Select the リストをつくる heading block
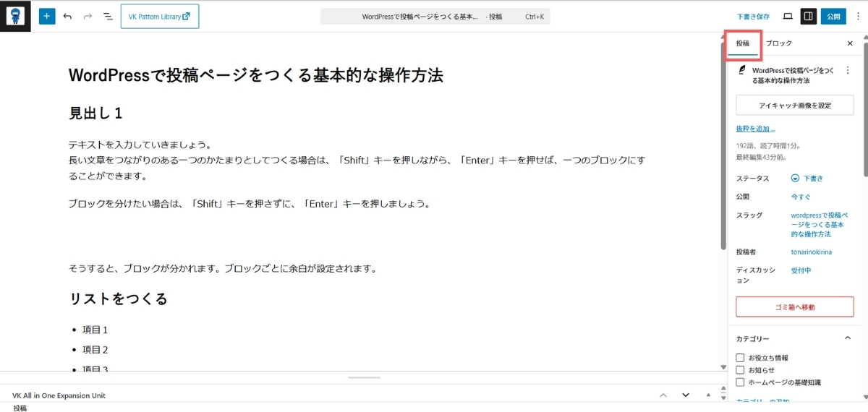The height and width of the screenshot is (412, 868). 118,299
